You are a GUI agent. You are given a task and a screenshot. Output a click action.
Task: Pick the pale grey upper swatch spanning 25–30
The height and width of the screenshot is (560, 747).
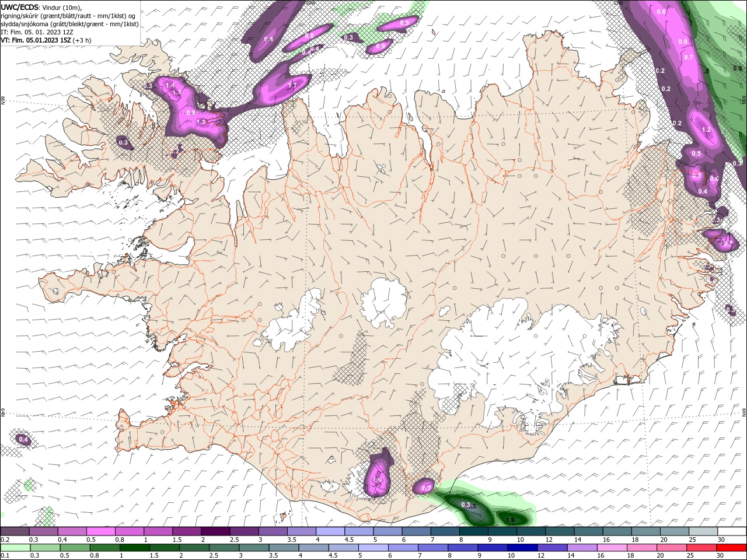point(703,531)
